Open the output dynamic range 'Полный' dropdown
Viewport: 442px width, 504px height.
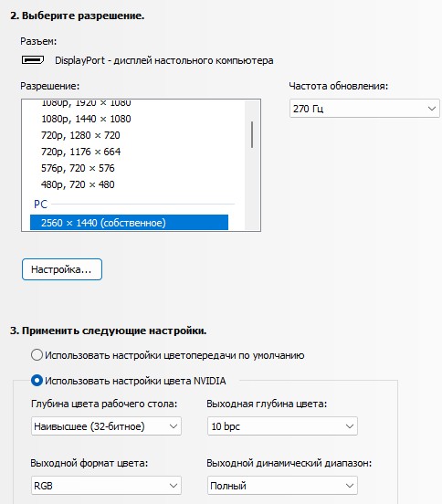pos(282,486)
